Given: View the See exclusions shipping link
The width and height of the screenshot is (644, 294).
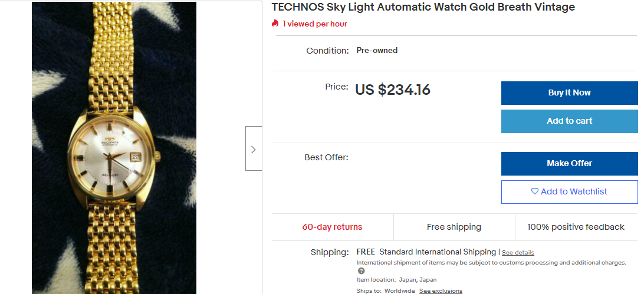Looking at the screenshot, I should 441,291.
